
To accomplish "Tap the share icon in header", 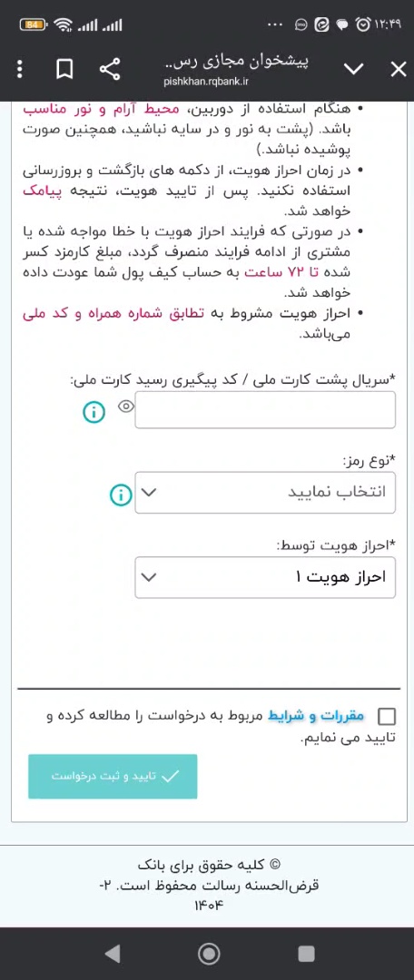I will [x=110, y=69].
